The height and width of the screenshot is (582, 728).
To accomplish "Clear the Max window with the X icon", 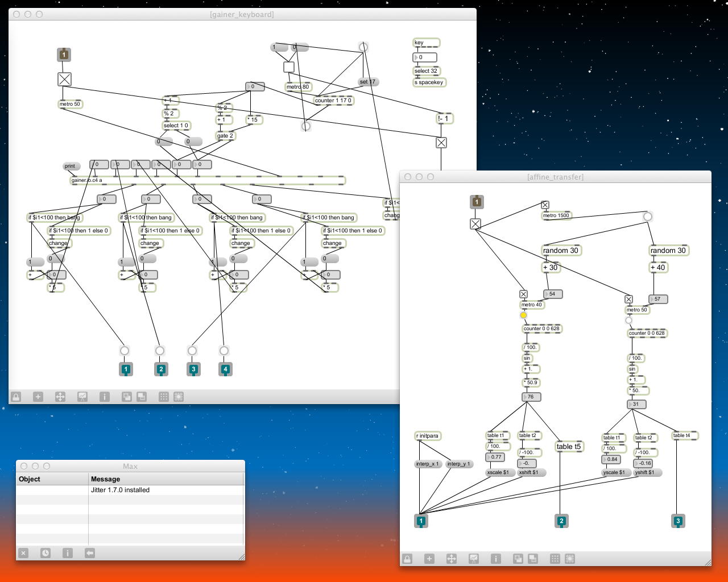I will point(23,552).
